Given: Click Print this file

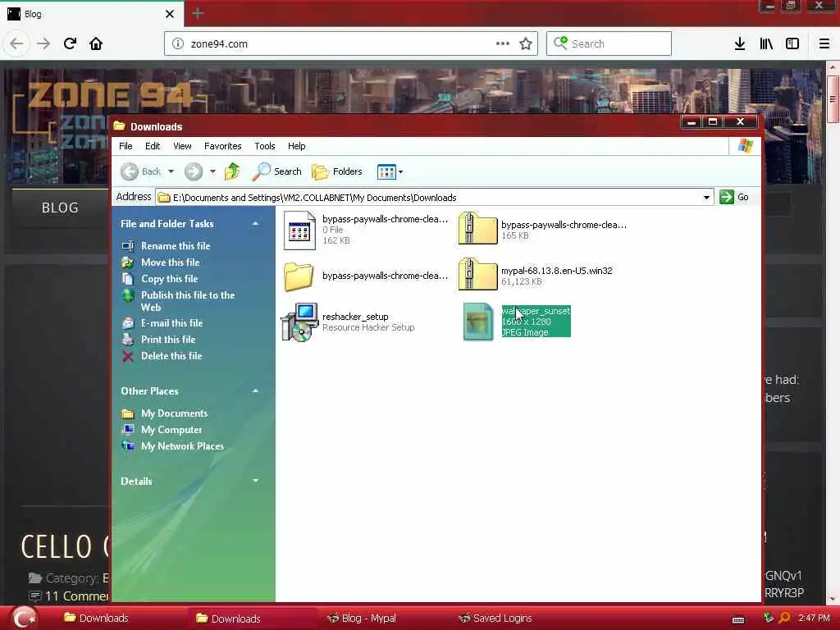Looking at the screenshot, I should tap(168, 340).
